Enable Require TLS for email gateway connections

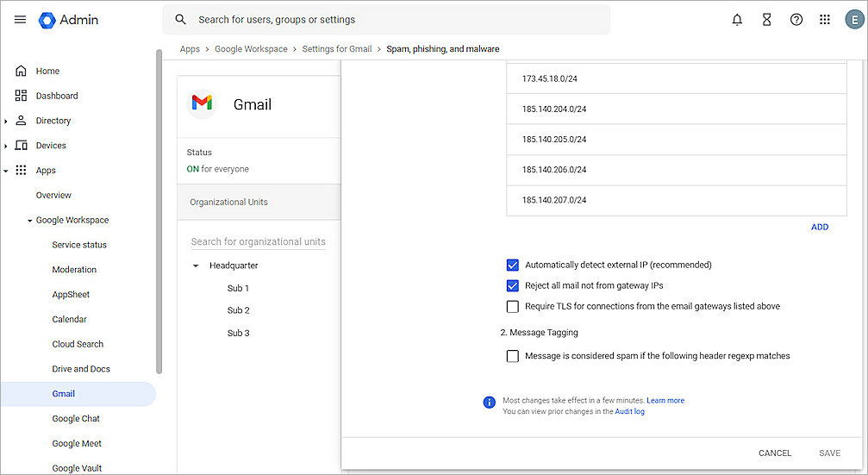coord(513,306)
